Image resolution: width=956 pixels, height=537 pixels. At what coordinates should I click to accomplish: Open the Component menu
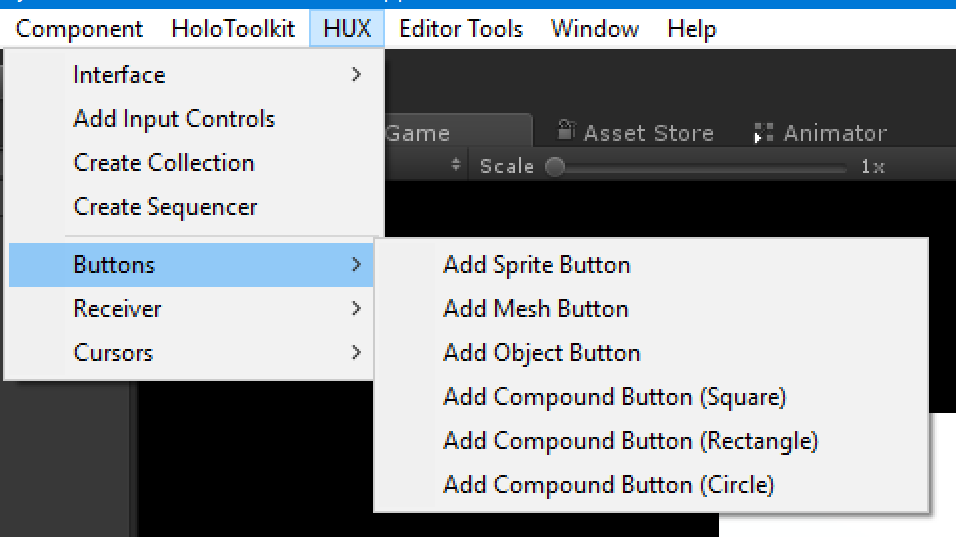pos(79,29)
